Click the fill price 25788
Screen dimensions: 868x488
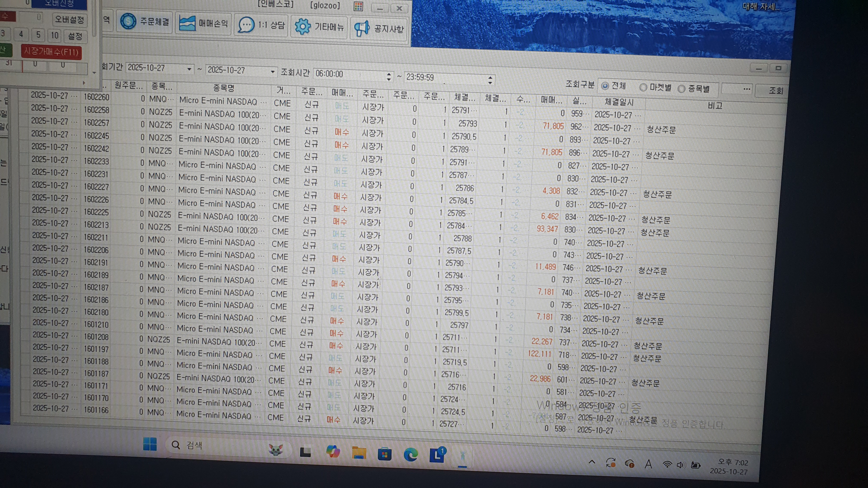462,238
